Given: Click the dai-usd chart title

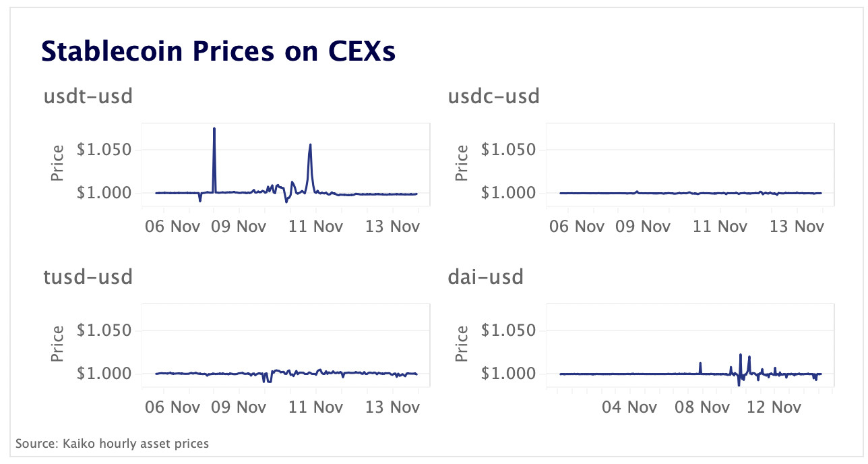Looking at the screenshot, I should tap(486, 277).
